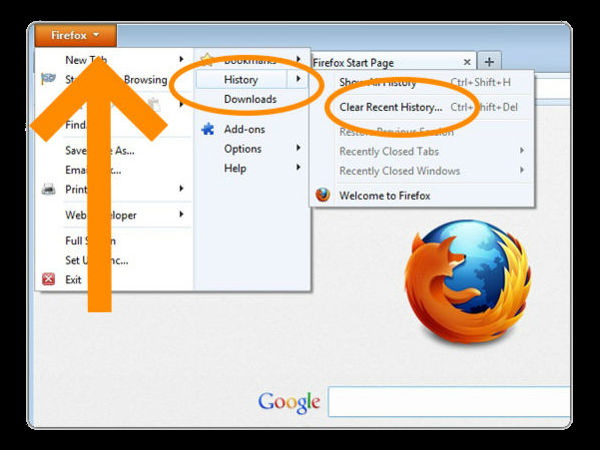This screenshot has height=450, width=600.
Task: Click the Show All History entry
Action: click(x=378, y=82)
